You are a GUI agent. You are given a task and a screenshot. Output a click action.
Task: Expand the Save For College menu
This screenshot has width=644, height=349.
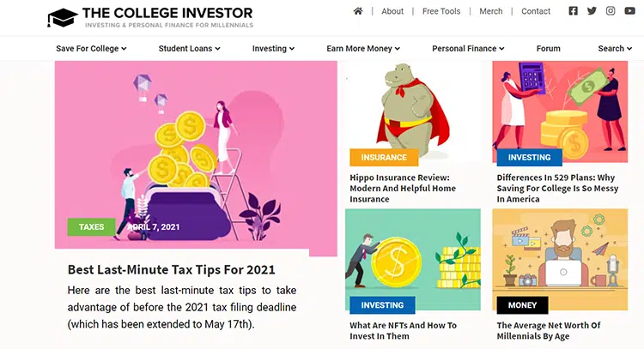click(92, 49)
